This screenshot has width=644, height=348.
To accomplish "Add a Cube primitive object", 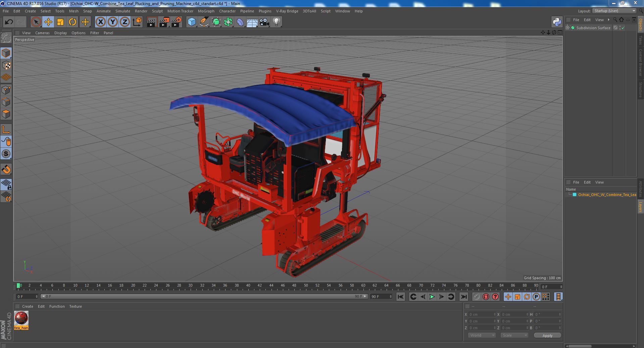I will [192, 22].
